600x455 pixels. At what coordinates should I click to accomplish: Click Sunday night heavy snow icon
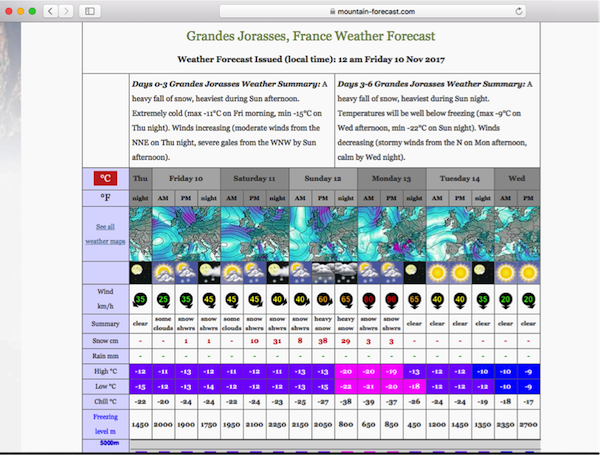(x=346, y=273)
